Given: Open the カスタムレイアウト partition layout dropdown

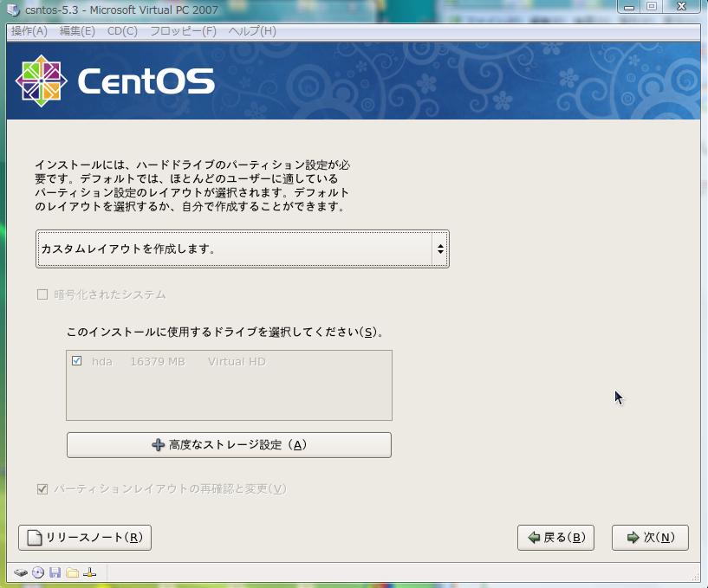Looking at the screenshot, I should pyautogui.click(x=234, y=249).
